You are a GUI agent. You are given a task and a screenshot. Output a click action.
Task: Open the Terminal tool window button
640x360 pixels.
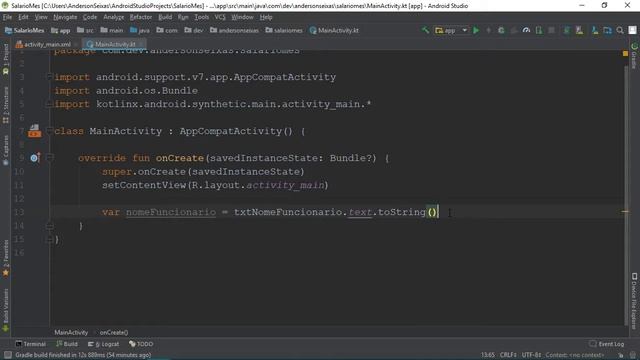click(31, 344)
